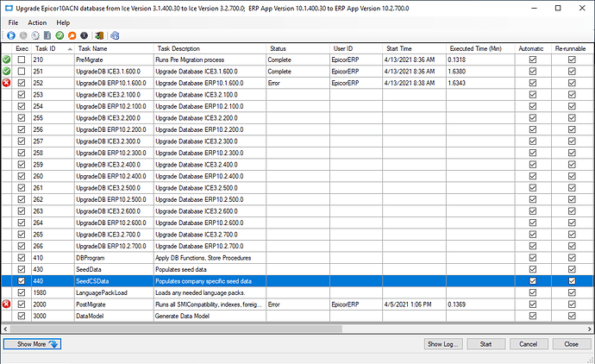
Task: Click the Automatic column header
Action: click(533, 48)
